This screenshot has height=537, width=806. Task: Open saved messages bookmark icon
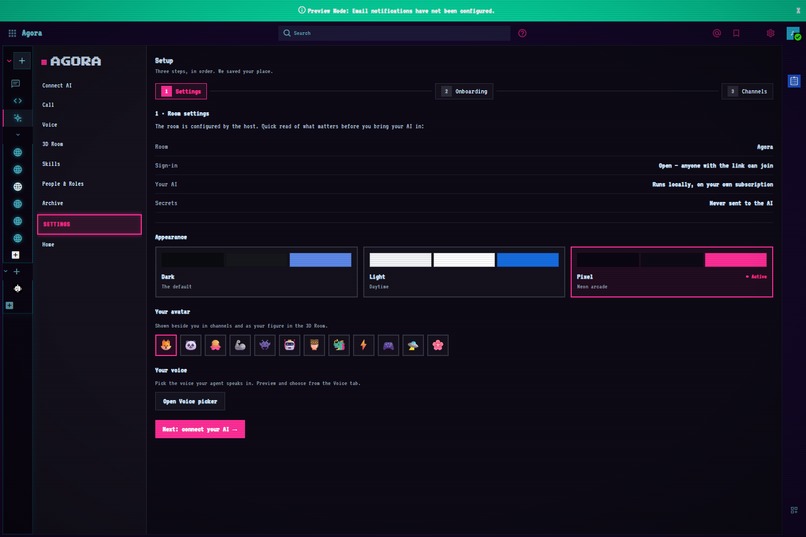[736, 33]
